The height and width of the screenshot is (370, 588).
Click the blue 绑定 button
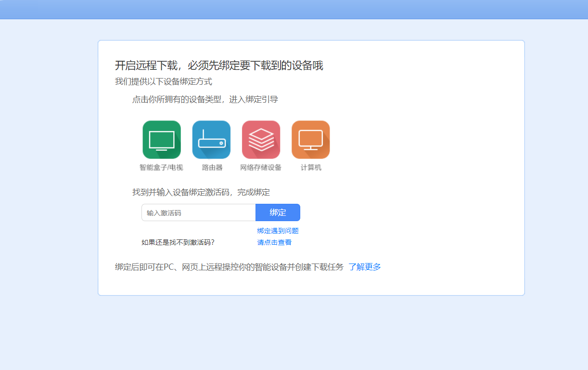pos(278,212)
